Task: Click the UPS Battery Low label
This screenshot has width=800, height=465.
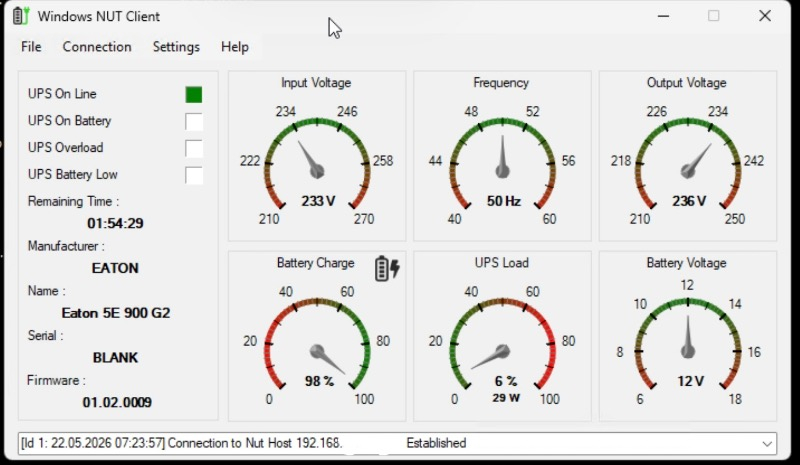Action: (x=72, y=175)
